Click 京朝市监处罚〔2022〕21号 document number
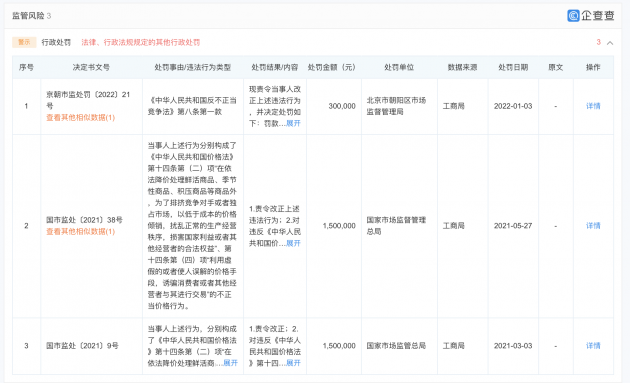 click(88, 100)
